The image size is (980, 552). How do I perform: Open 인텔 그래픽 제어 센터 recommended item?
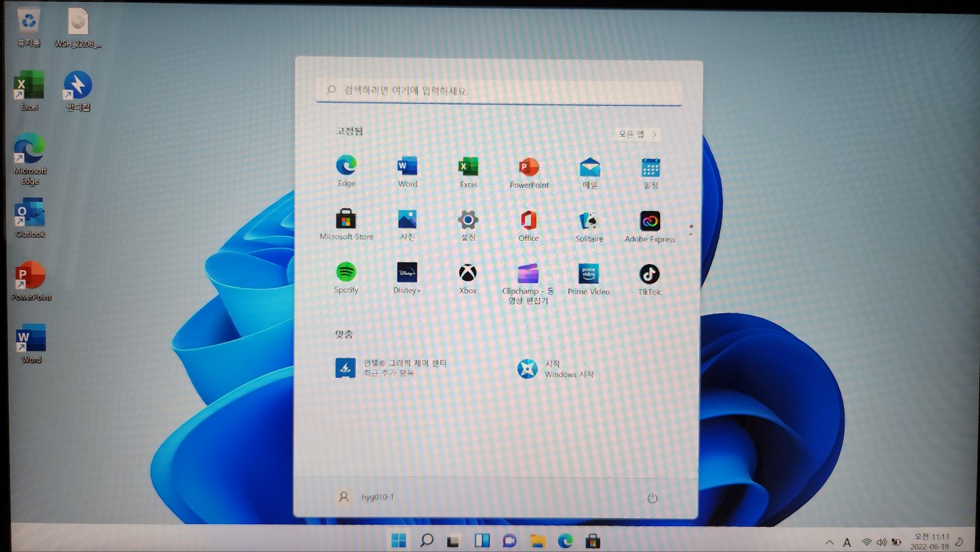pos(391,368)
